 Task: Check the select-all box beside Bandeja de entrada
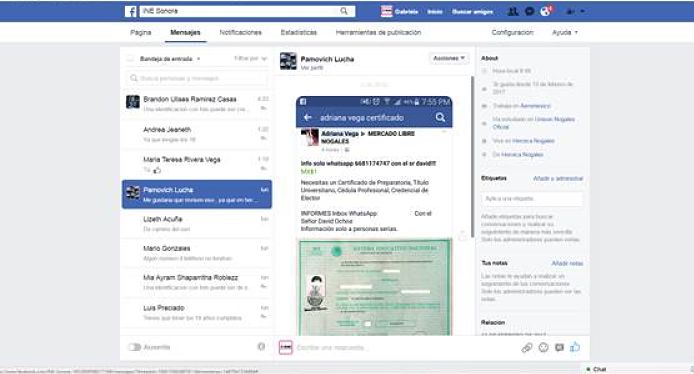[x=130, y=58]
